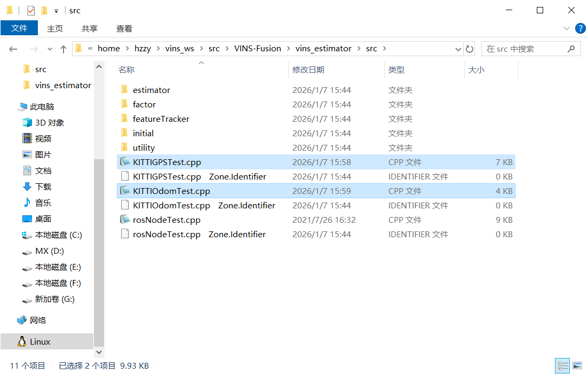Switch to the 查看 ribbon tab

[x=124, y=28]
